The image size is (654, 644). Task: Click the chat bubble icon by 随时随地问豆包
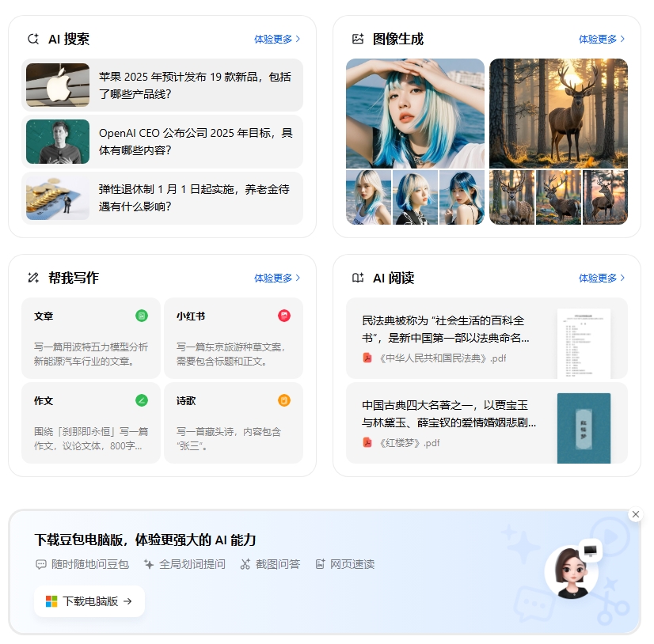click(41, 564)
